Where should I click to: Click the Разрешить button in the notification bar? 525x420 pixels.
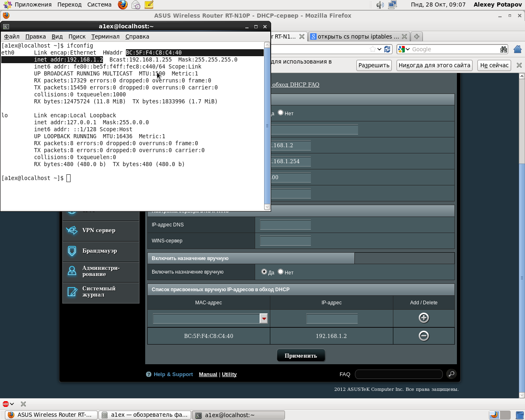point(374,65)
